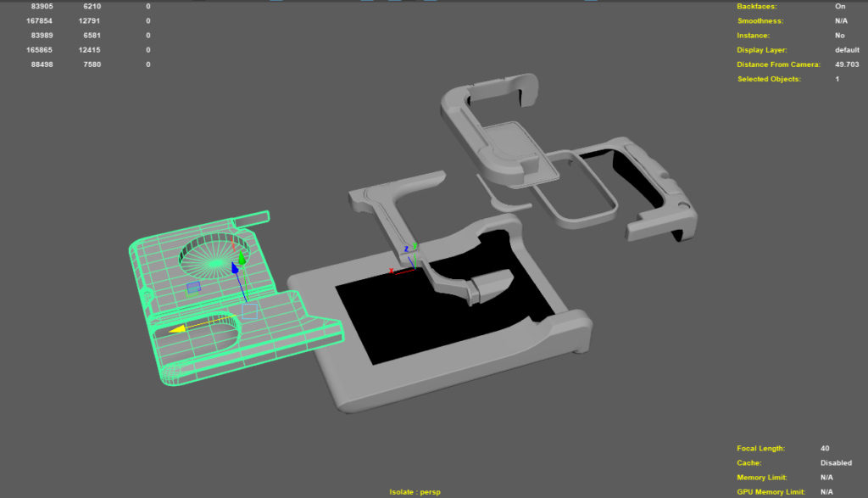868x498 pixels.
Task: Click the Isolate : persp label
Action: 414,492
